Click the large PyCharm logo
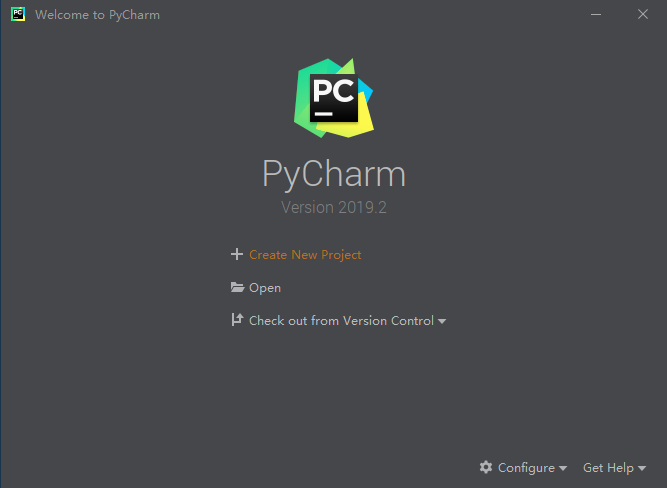This screenshot has height=488, width=667. (334, 98)
